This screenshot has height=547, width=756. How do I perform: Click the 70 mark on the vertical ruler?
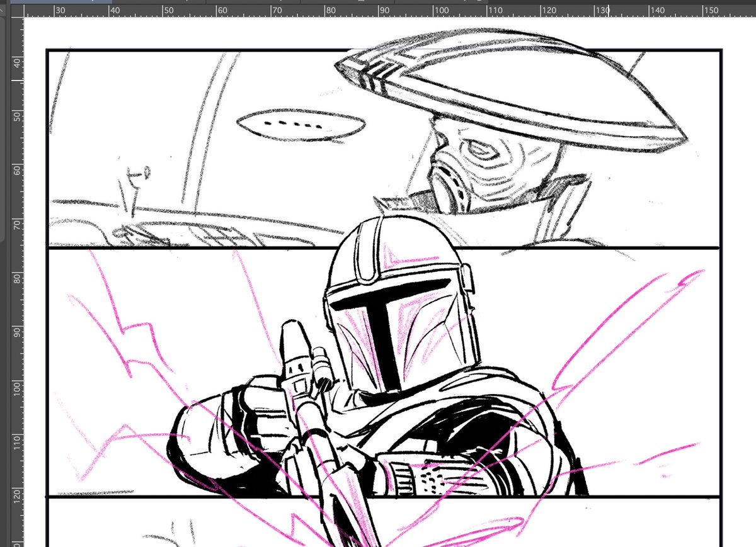pyautogui.click(x=18, y=225)
